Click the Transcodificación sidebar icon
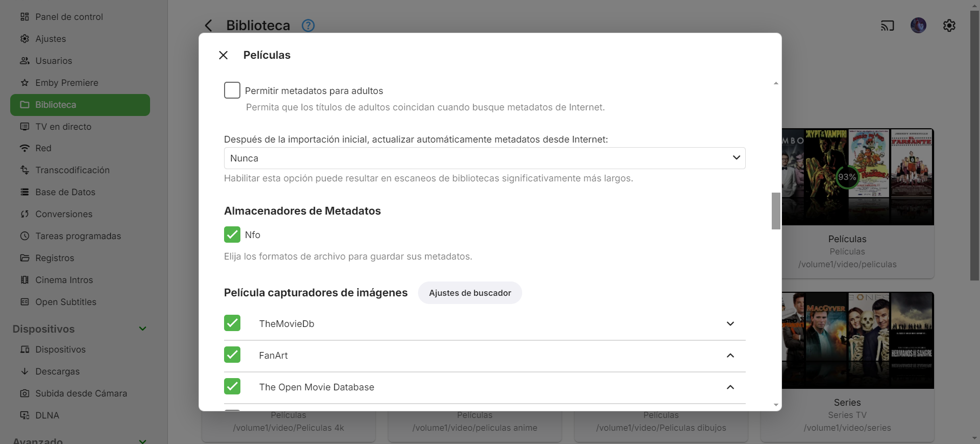The image size is (980, 444). pyautogui.click(x=24, y=170)
